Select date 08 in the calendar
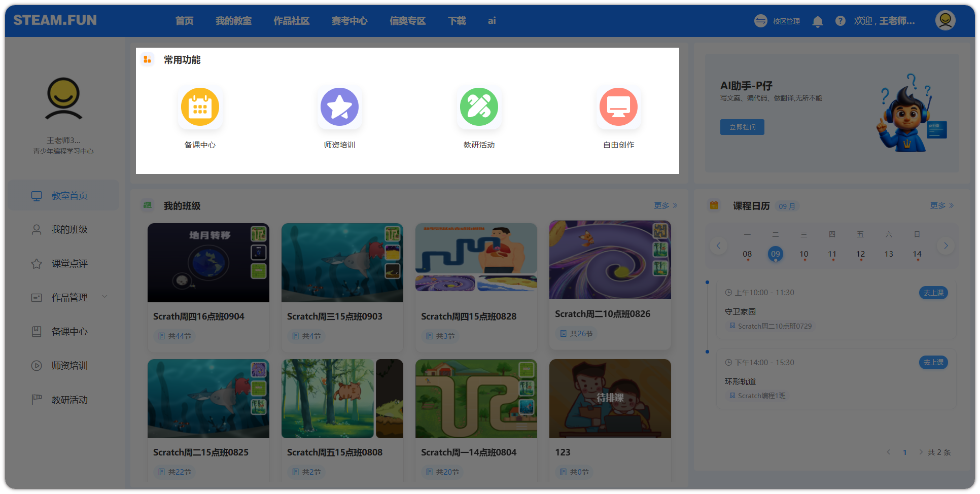Screen dimensions: 980x494 (x=747, y=254)
